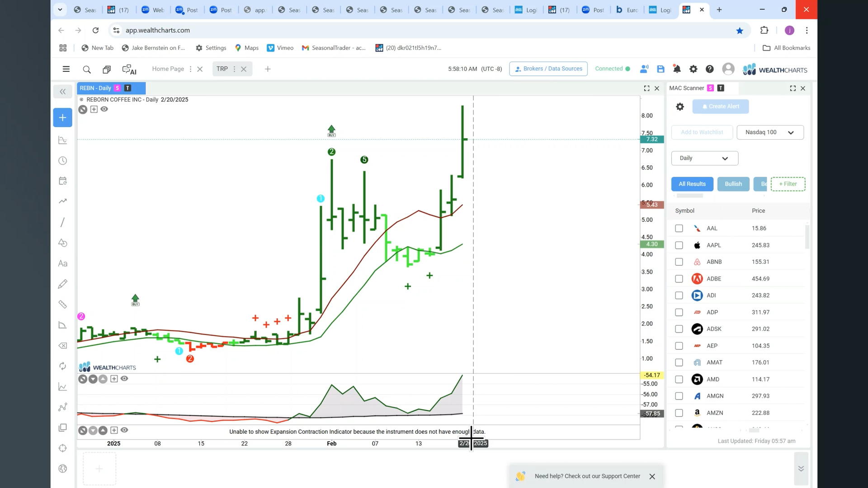Viewport: 868px width, 488px height.
Task: Click the blue add-widget plus button
Action: 62,117
